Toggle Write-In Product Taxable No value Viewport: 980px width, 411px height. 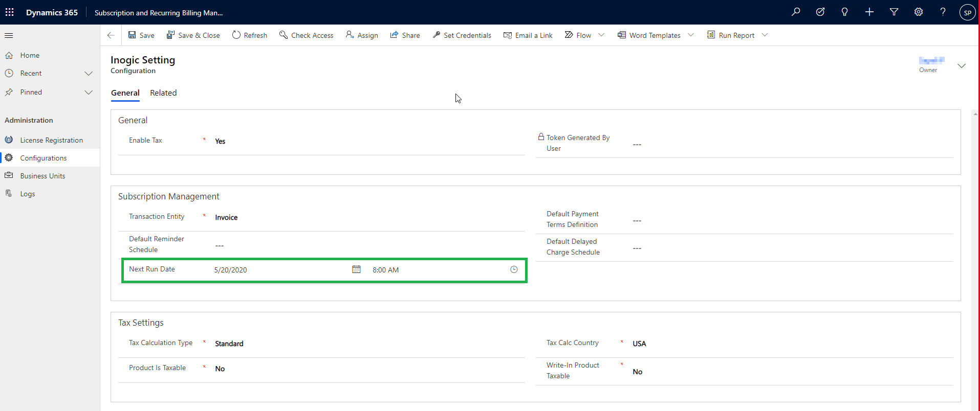[637, 372]
